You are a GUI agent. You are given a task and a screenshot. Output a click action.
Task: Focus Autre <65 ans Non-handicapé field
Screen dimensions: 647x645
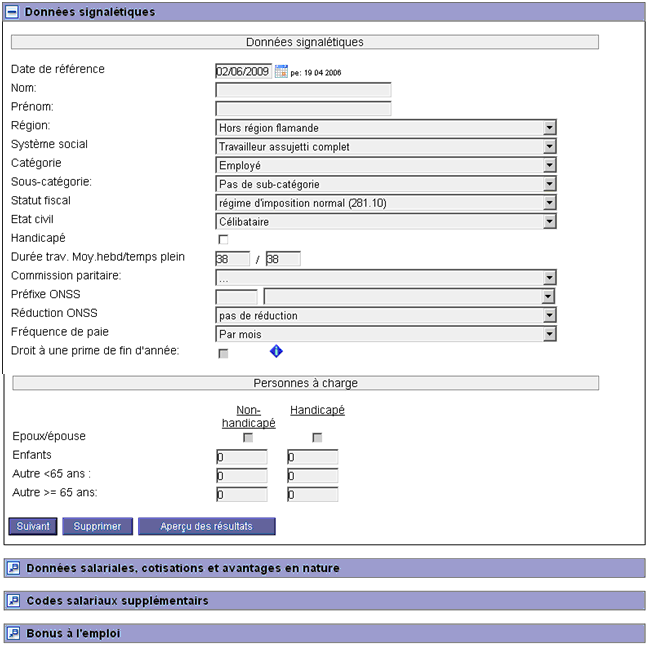[x=242, y=476]
